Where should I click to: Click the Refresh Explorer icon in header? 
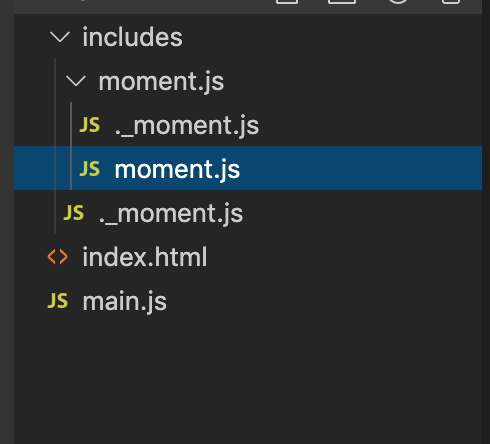point(398,2)
